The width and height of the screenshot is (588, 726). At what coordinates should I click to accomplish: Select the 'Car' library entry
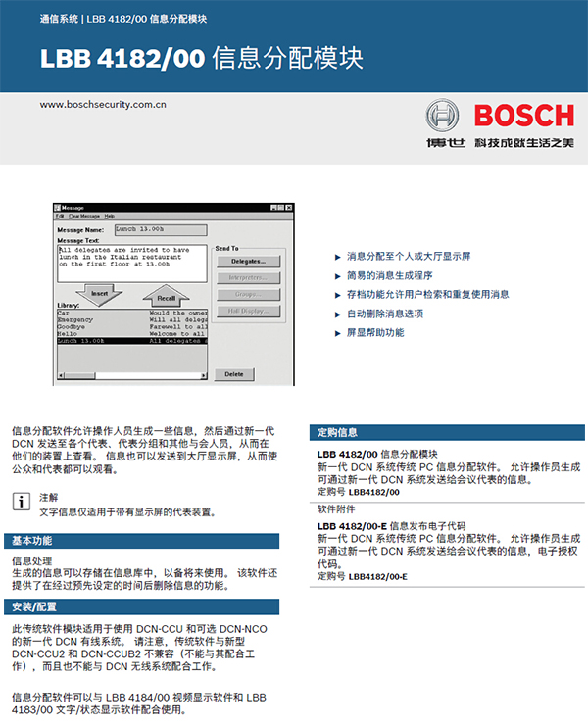(132, 313)
